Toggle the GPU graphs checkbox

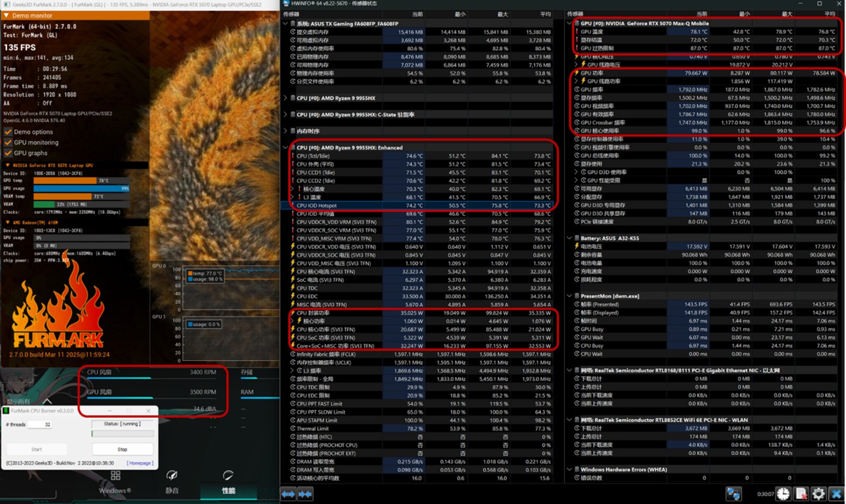[8, 153]
